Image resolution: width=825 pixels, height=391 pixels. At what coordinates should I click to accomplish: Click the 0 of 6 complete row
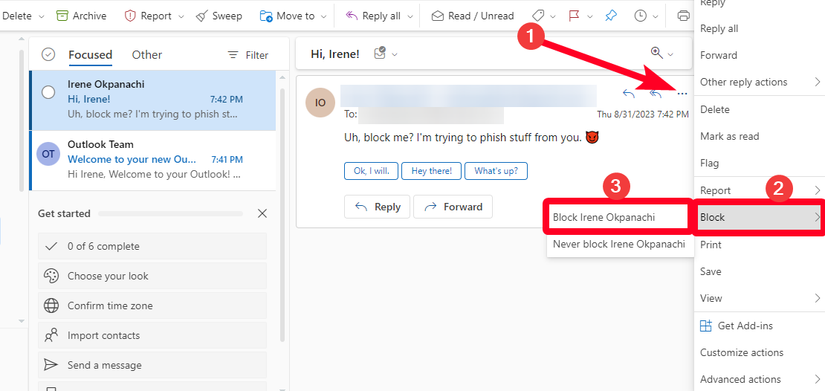(x=152, y=246)
